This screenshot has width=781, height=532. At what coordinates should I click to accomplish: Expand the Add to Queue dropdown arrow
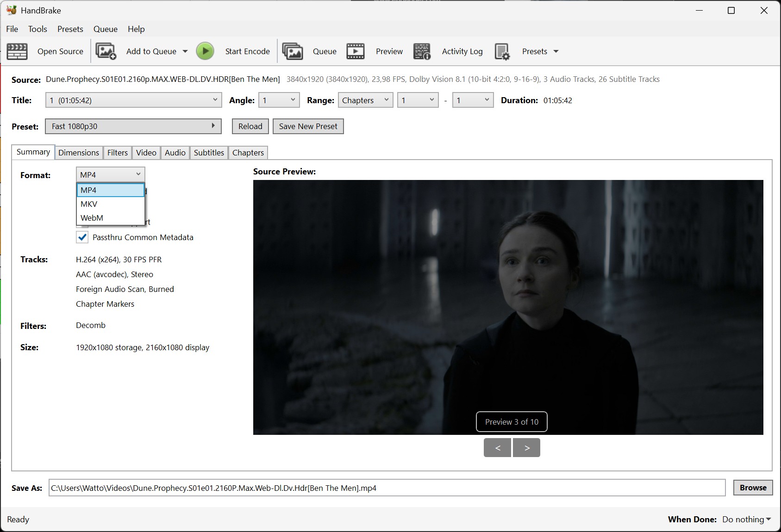(x=185, y=51)
